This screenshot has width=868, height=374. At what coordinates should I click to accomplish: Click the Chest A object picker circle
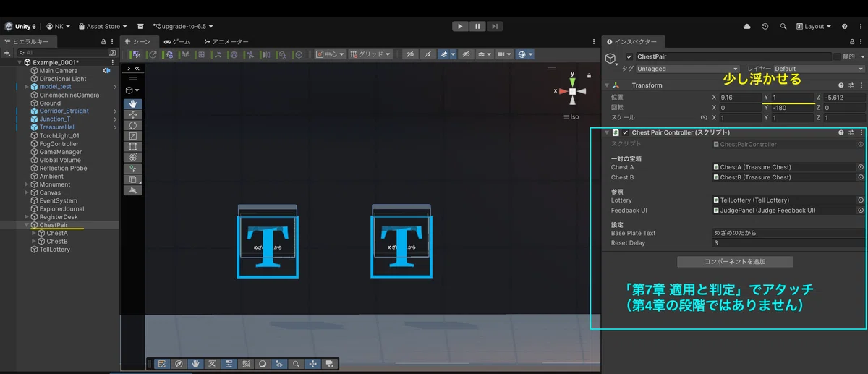tap(861, 167)
